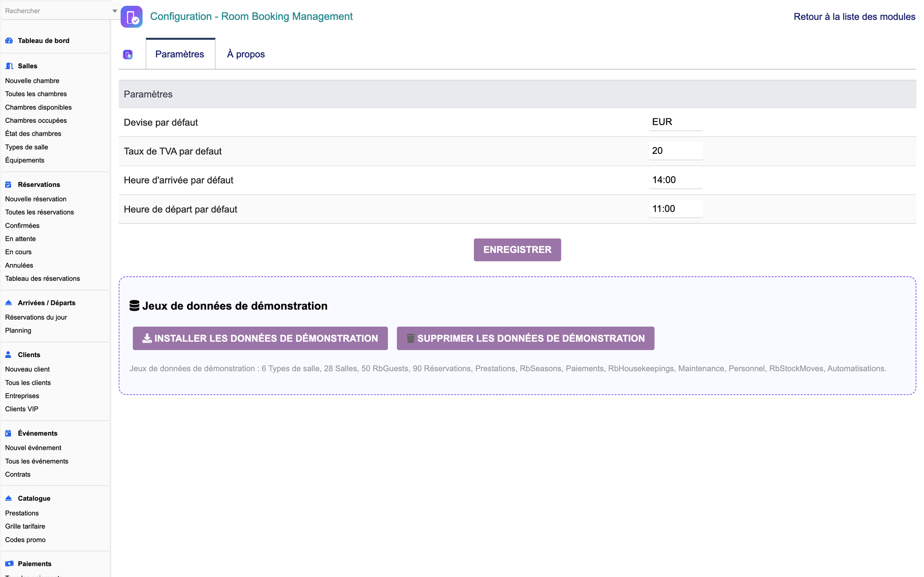
Task: Open the À propos tab
Action: click(246, 54)
